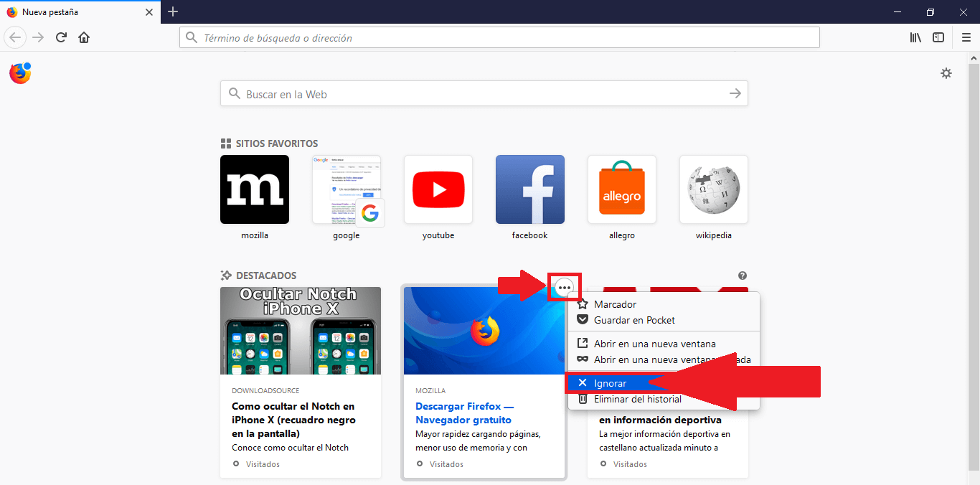Focus the address bar field

point(499,37)
